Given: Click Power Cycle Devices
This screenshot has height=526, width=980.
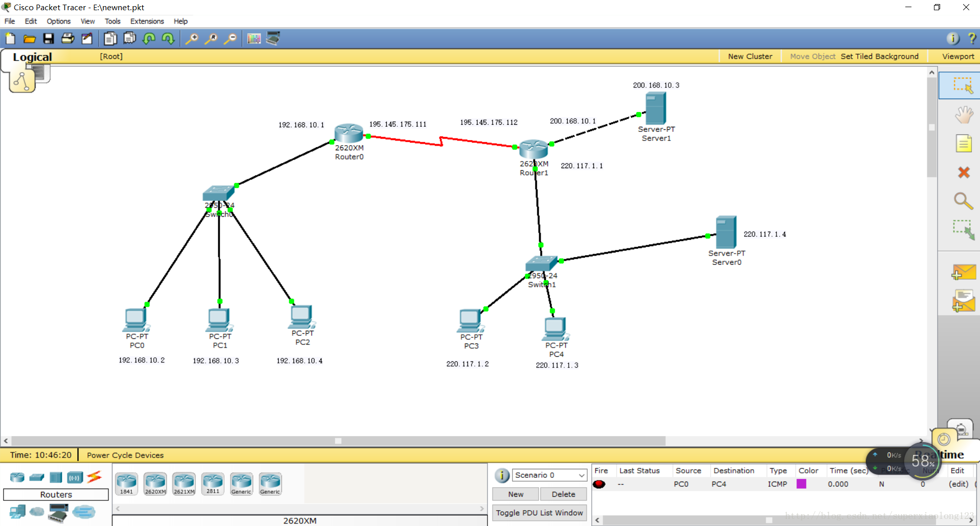Looking at the screenshot, I should pos(125,455).
